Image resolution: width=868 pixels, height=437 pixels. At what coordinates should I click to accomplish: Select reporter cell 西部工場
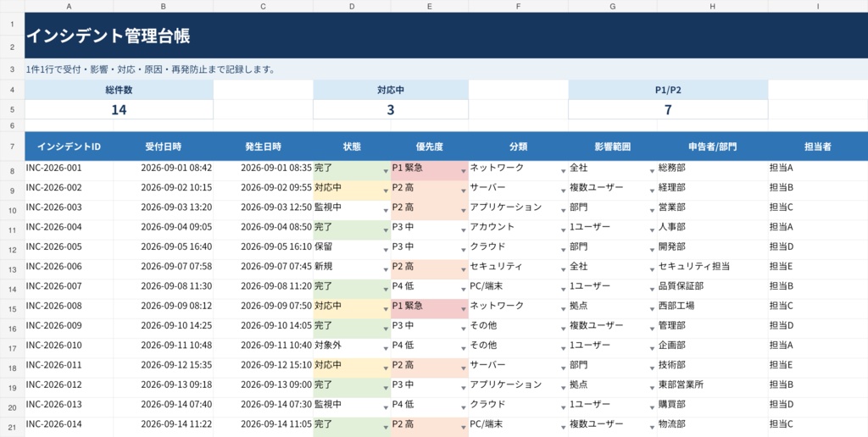coord(712,308)
